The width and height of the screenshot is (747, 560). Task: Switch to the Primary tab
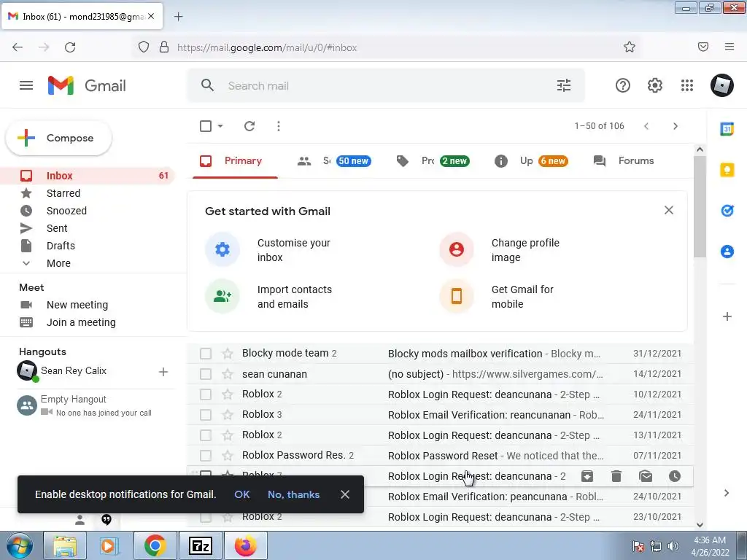[236, 161]
